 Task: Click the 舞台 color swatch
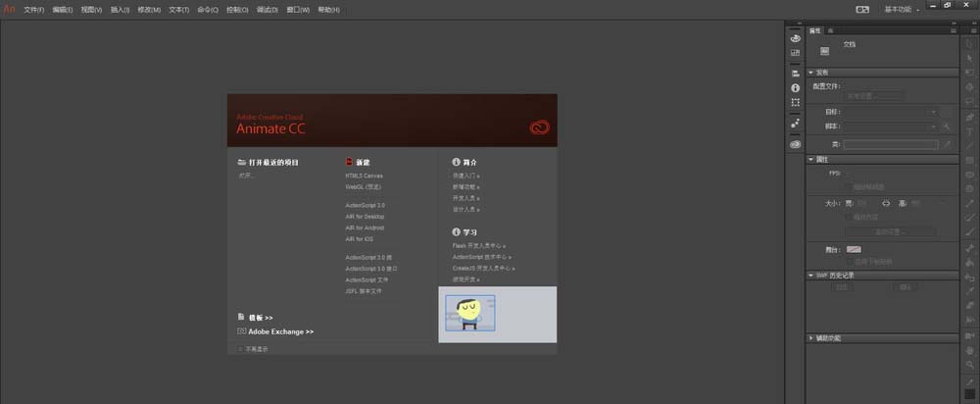(854, 249)
